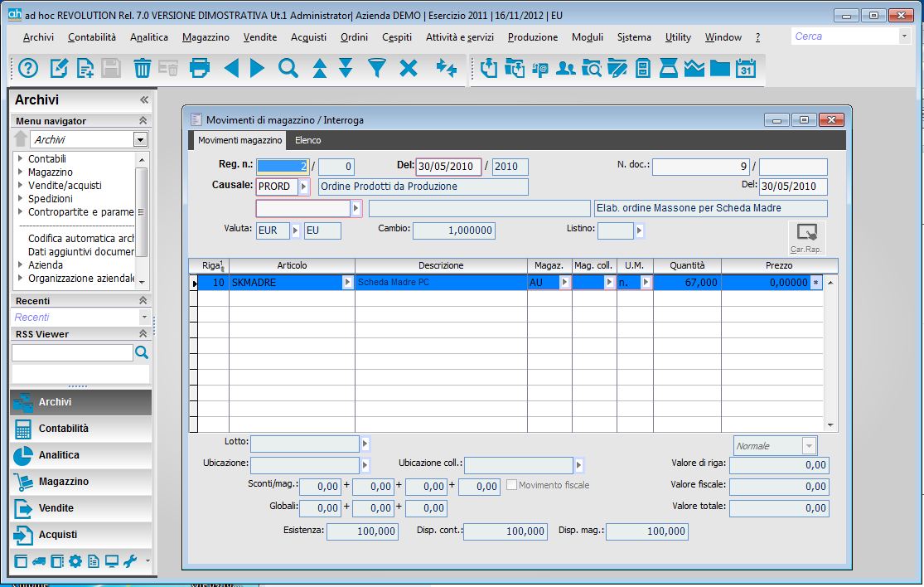
Task: Collapse the Archivi side panel
Action: tap(143, 100)
